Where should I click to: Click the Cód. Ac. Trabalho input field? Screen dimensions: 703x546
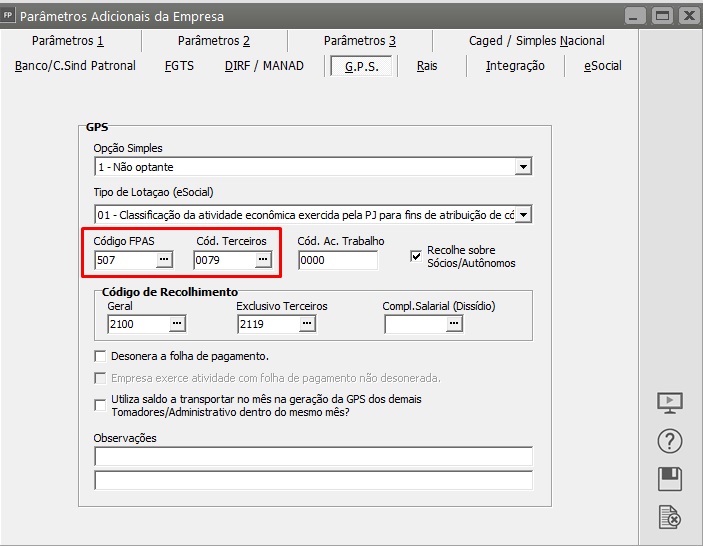[337, 260]
